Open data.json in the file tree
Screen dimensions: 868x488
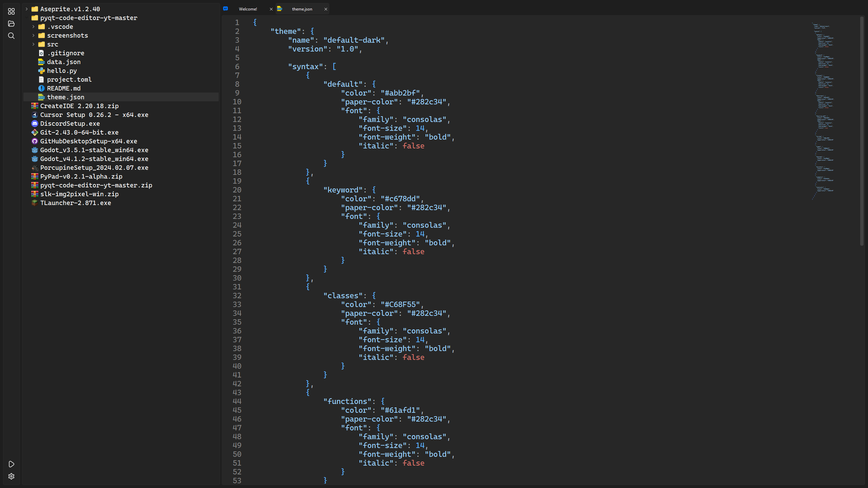64,62
